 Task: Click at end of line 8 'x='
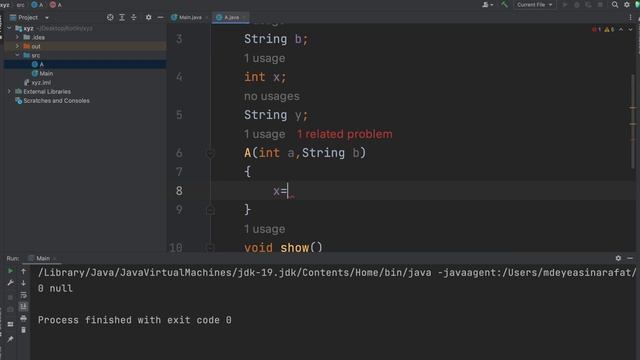coord(288,191)
